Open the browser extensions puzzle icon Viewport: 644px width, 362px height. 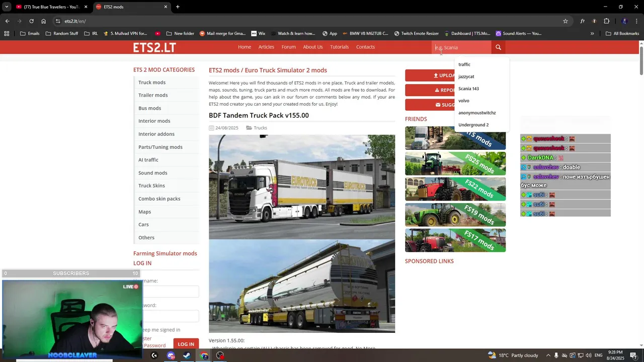[x=606, y=21]
